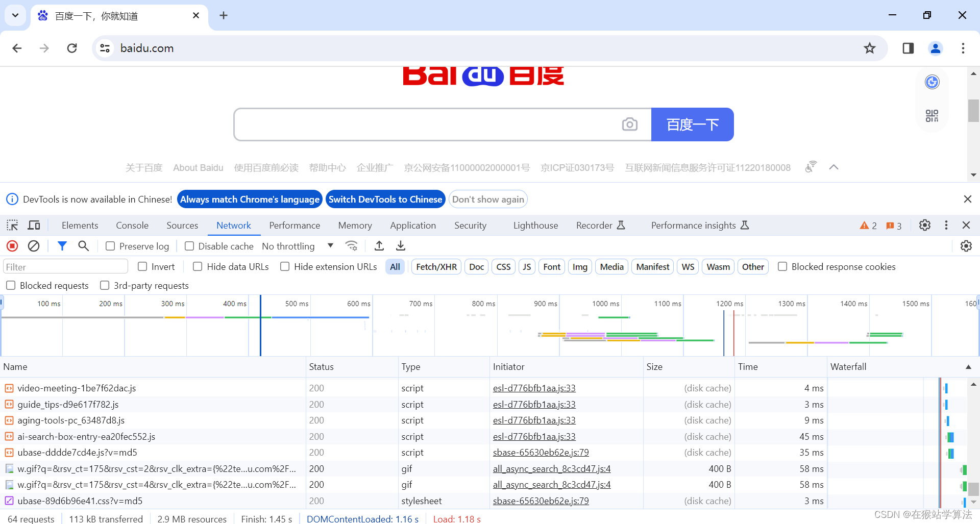Image resolution: width=980 pixels, height=524 pixels.
Task: Click Always match Chrome's language button
Action: point(250,199)
